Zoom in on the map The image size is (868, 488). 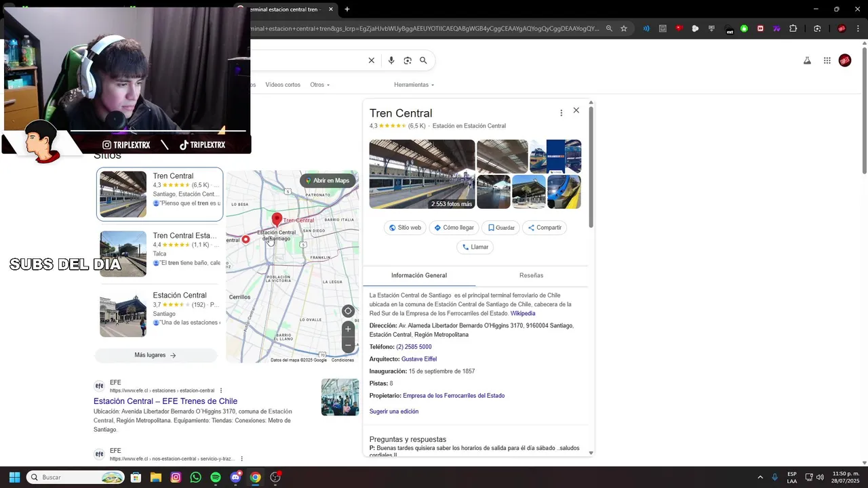pos(348,329)
